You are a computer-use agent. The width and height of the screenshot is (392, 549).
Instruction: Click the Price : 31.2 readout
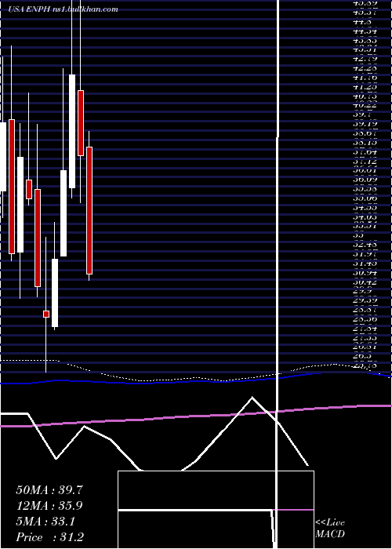pos(50,537)
